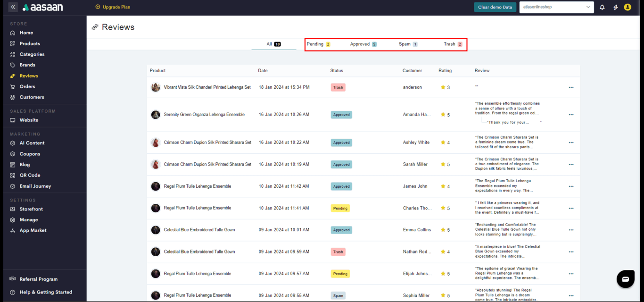The image size is (644, 302).
Task: Open QR Code from the sidebar
Action: [30, 175]
